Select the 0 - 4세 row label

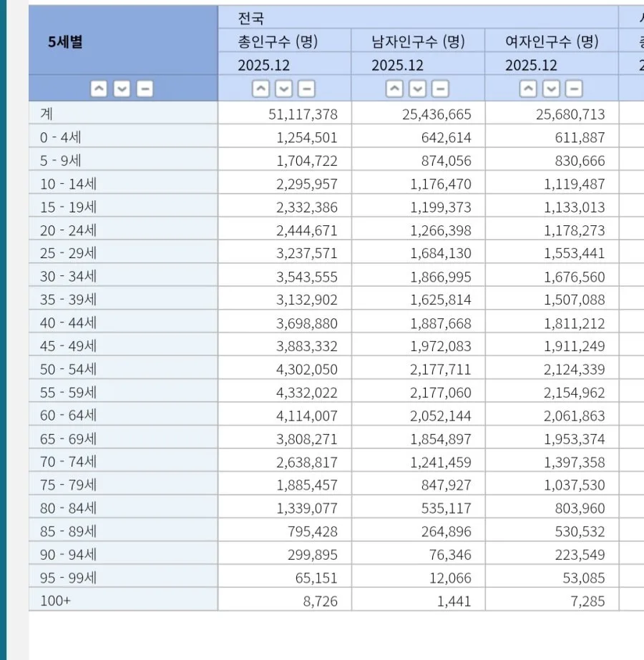pos(123,137)
